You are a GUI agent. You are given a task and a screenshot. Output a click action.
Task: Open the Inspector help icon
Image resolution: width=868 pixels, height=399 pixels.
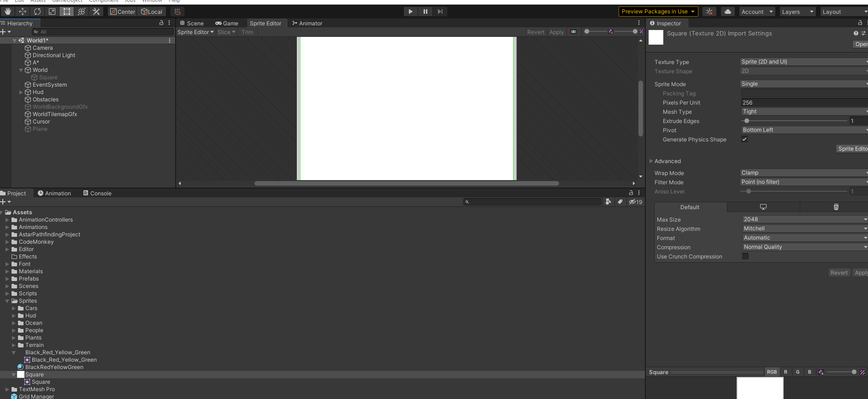(x=856, y=33)
